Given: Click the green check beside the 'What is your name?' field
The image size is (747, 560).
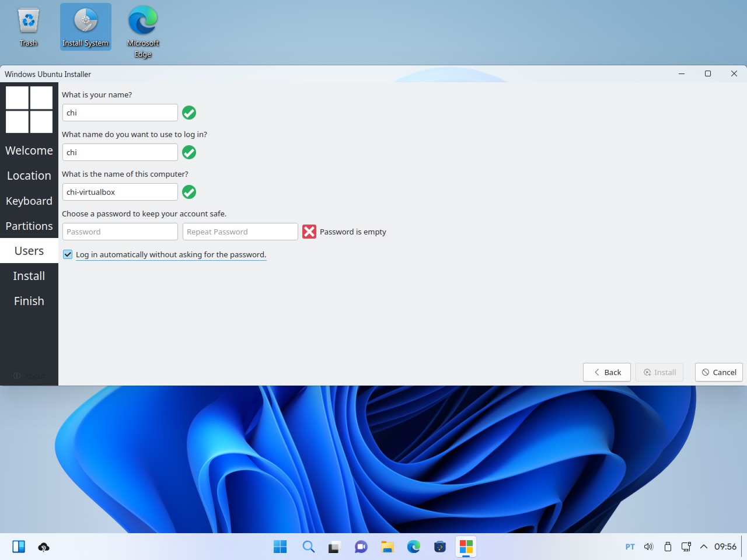Looking at the screenshot, I should tap(189, 113).
